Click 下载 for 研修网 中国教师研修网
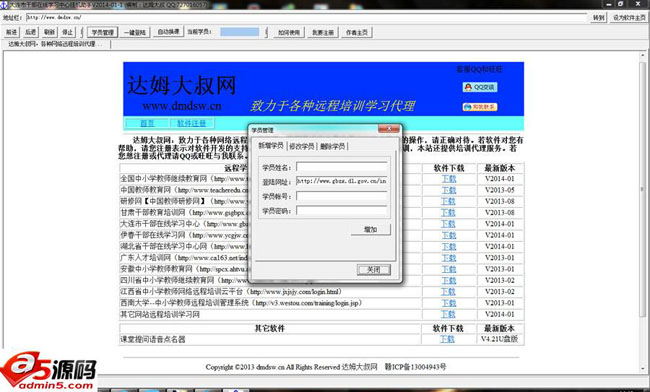This screenshot has width=650, height=392. pos(449,201)
